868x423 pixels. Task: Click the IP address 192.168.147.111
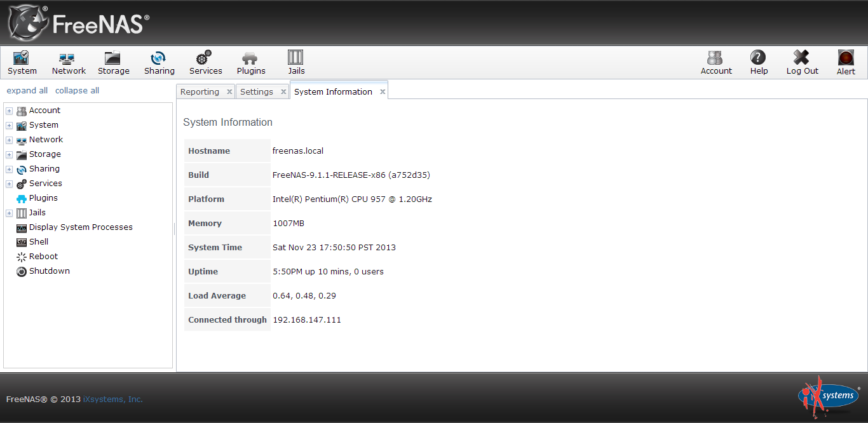[x=307, y=319]
